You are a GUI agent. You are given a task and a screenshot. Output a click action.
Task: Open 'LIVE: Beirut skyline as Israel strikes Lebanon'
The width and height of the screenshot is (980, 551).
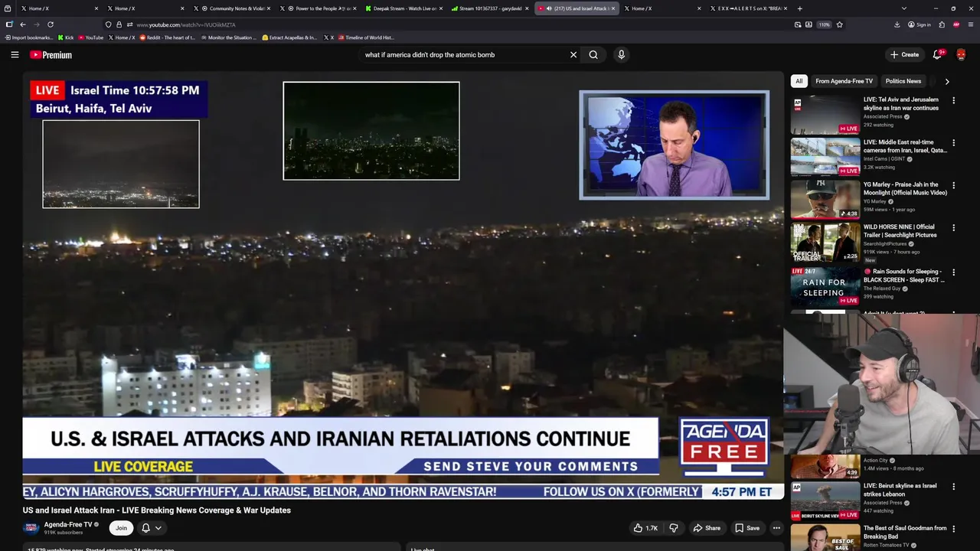900,490
